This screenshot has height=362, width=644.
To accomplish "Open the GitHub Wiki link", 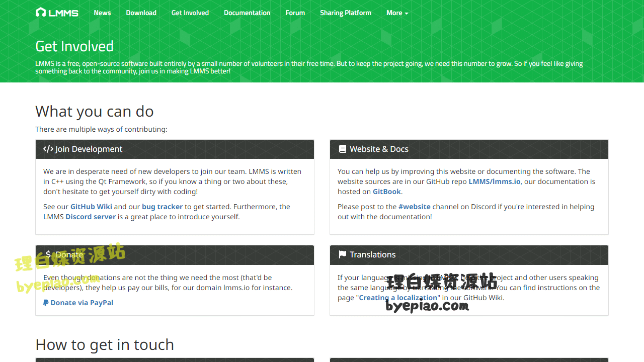I will pyautogui.click(x=91, y=207).
